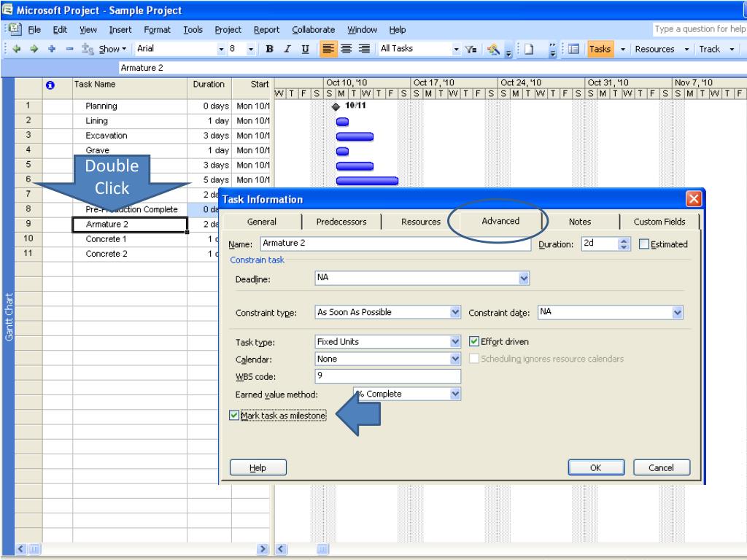Open toolbar options chevron after the new page icon
This screenshot has width=747, height=560.
click(x=553, y=49)
